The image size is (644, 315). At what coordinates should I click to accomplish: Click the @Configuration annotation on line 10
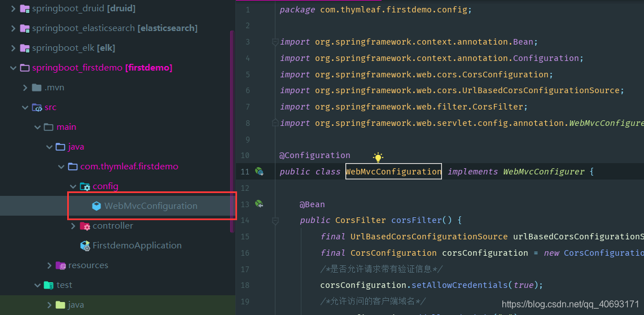tap(314, 155)
